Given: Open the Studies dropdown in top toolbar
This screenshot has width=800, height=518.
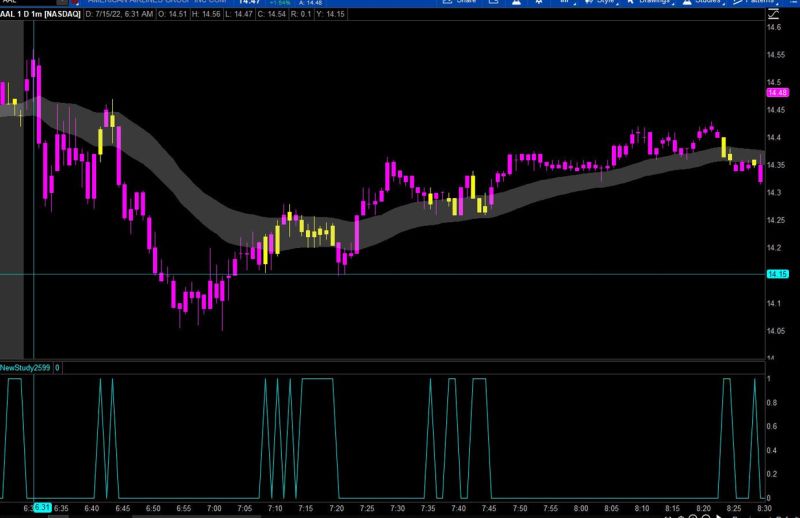Looking at the screenshot, I should (704, 2).
